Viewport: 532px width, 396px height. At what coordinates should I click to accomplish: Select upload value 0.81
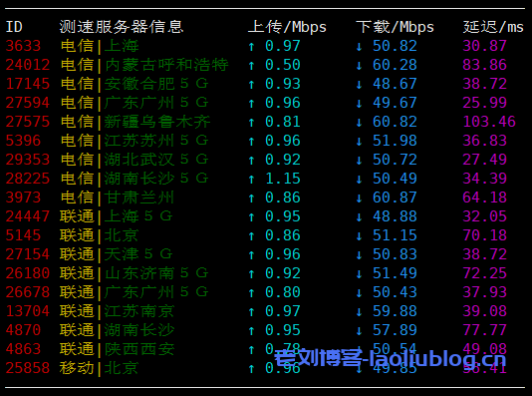283,122
